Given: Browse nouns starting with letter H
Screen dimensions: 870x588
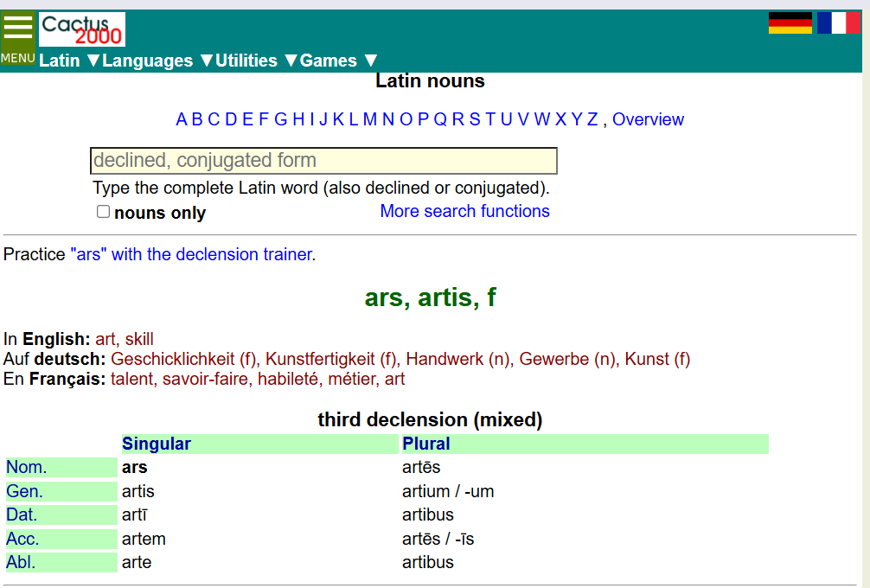Looking at the screenshot, I should 298,119.
